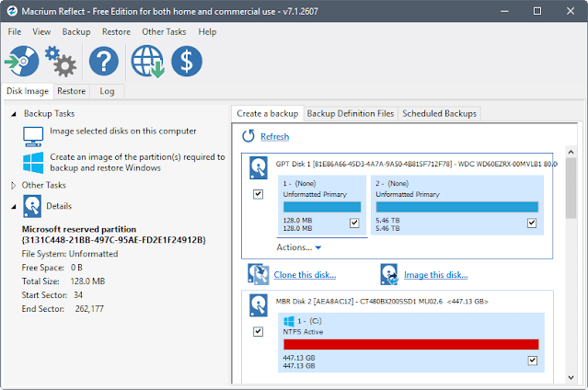This screenshot has height=390, width=588.
Task: Open help with the question mark icon
Action: point(104,61)
